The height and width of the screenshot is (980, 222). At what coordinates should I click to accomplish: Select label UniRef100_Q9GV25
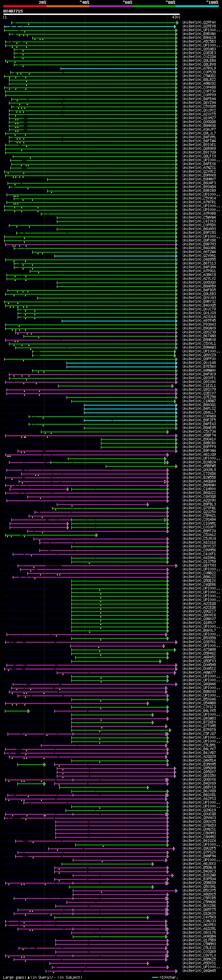[199, 822]
